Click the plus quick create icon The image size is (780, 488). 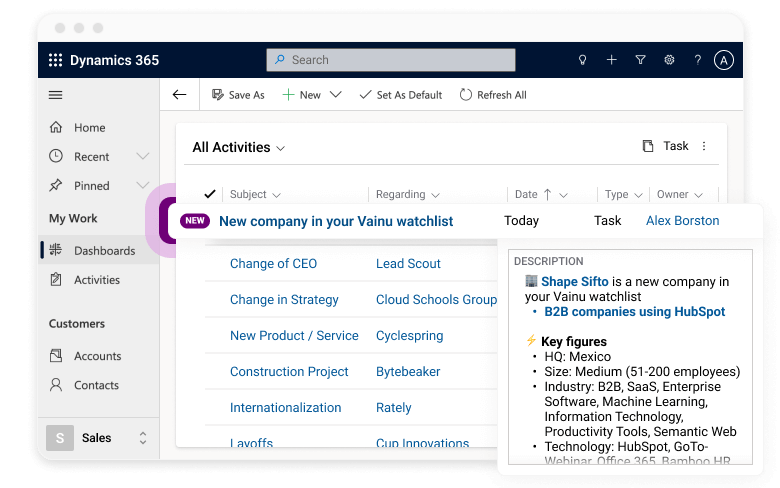pyautogui.click(x=612, y=60)
